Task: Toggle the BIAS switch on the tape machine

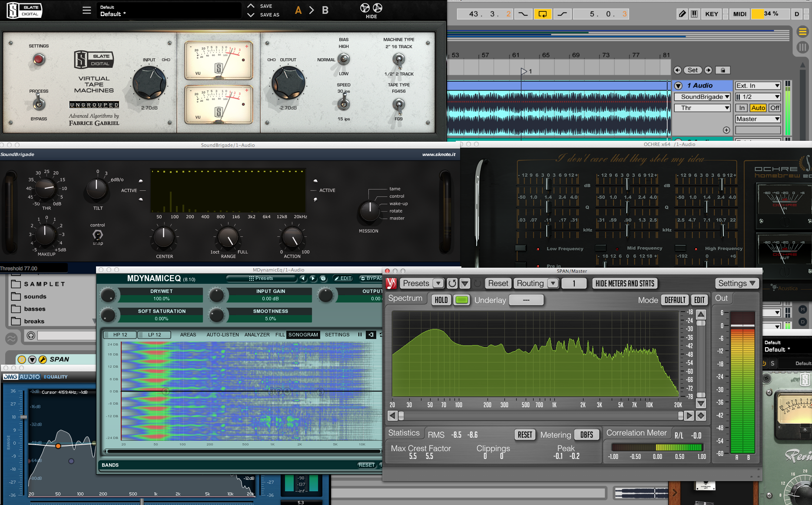Action: tap(344, 59)
